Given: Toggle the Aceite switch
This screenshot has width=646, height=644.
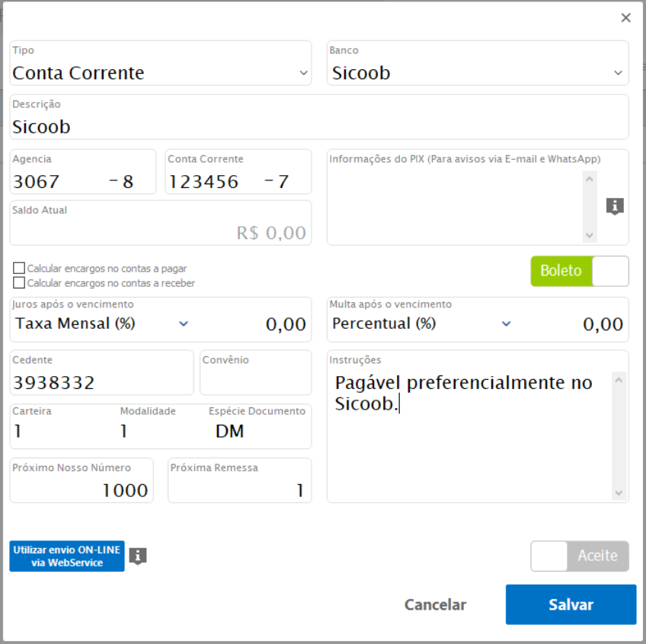Looking at the screenshot, I should 580,556.
